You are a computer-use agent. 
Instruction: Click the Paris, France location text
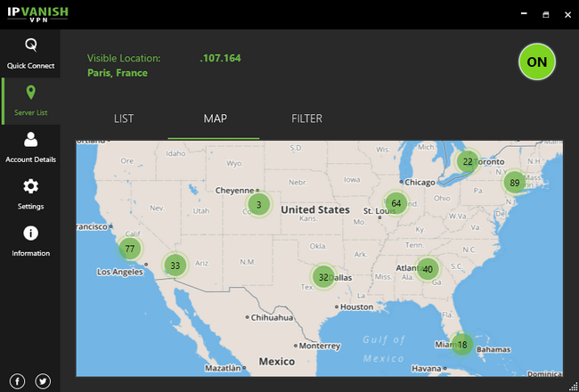coord(118,73)
